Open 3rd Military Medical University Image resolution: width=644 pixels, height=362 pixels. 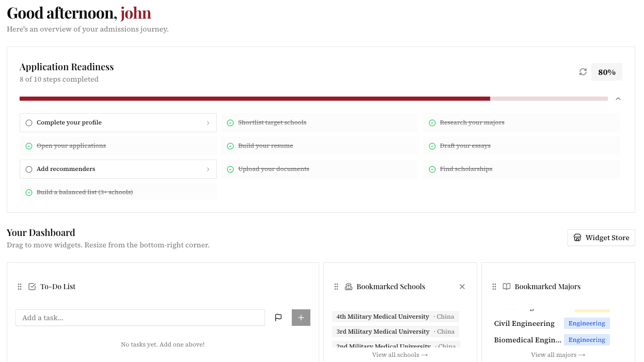click(x=396, y=332)
